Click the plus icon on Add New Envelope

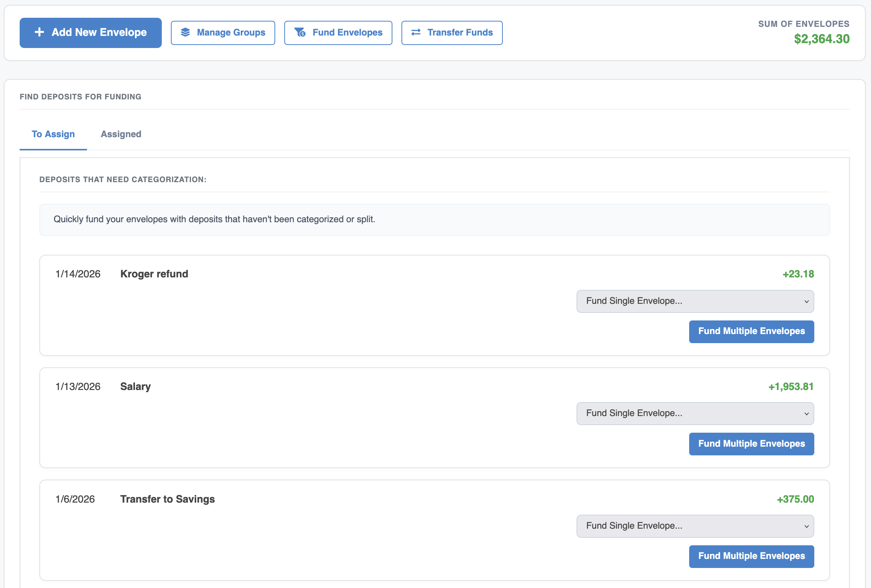tap(39, 32)
